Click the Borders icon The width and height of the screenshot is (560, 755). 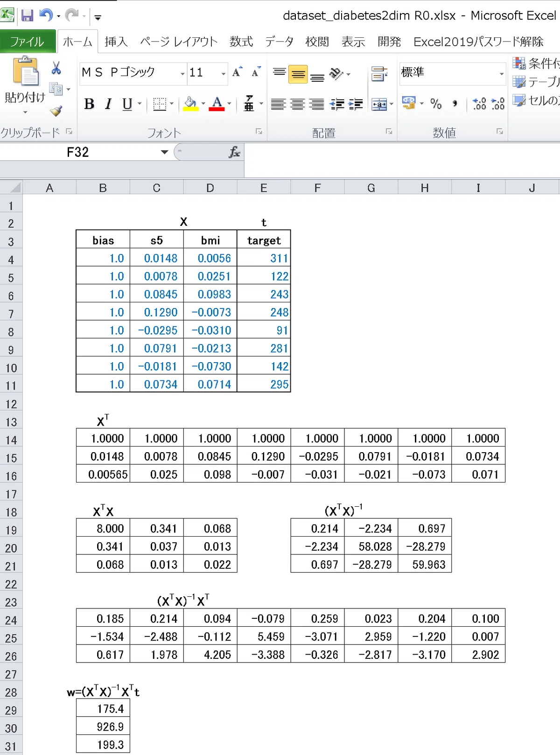point(160,104)
